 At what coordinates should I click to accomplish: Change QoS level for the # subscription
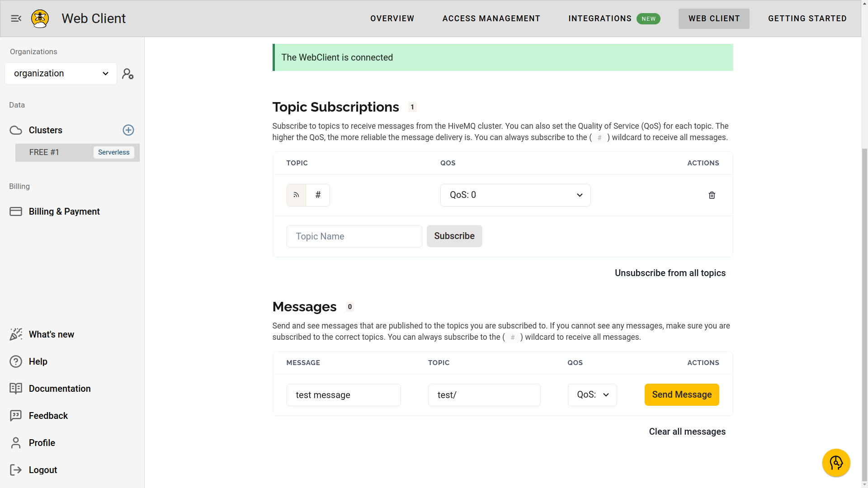(x=515, y=195)
